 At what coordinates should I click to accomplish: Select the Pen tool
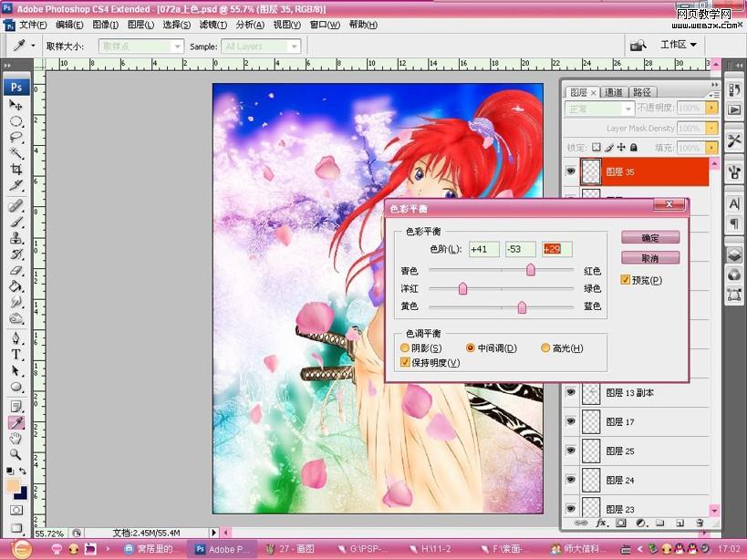[16, 338]
